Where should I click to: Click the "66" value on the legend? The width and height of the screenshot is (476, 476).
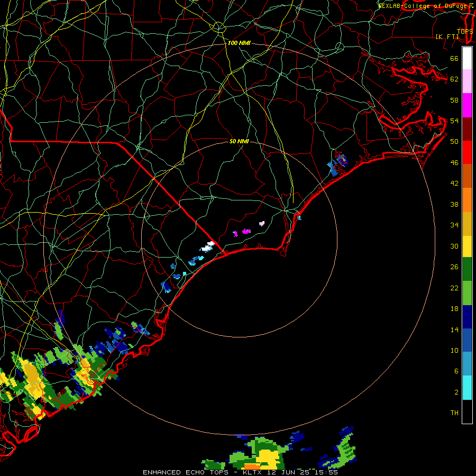[x=454, y=58]
